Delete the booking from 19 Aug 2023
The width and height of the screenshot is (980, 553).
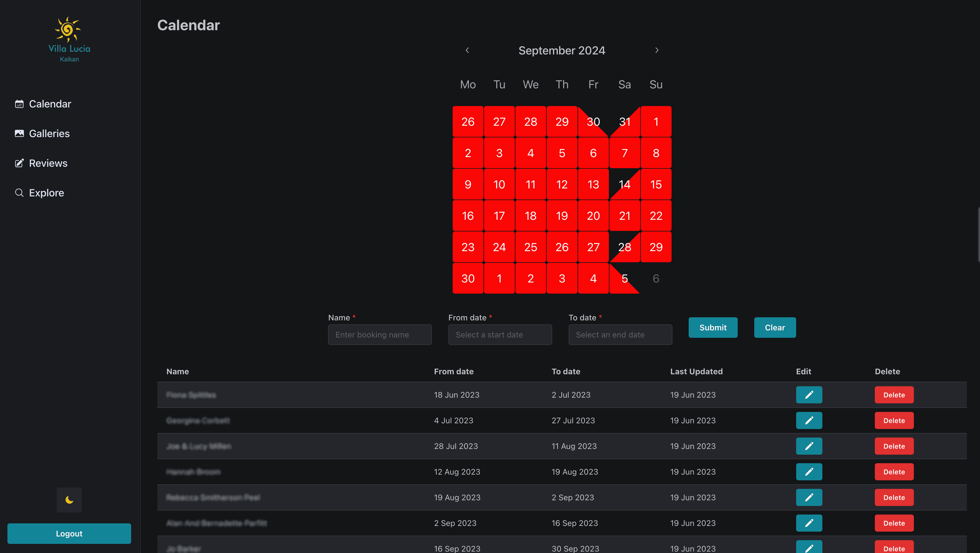(x=894, y=497)
